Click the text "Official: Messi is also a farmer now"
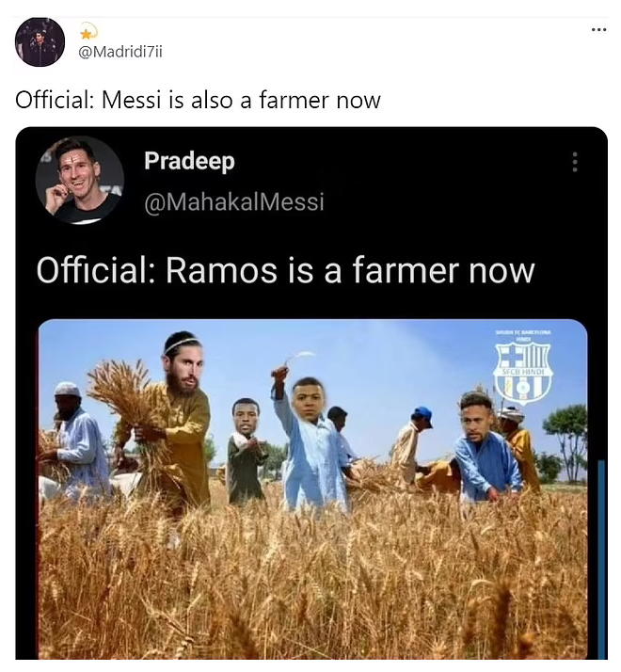The image size is (621, 672). [x=198, y=100]
